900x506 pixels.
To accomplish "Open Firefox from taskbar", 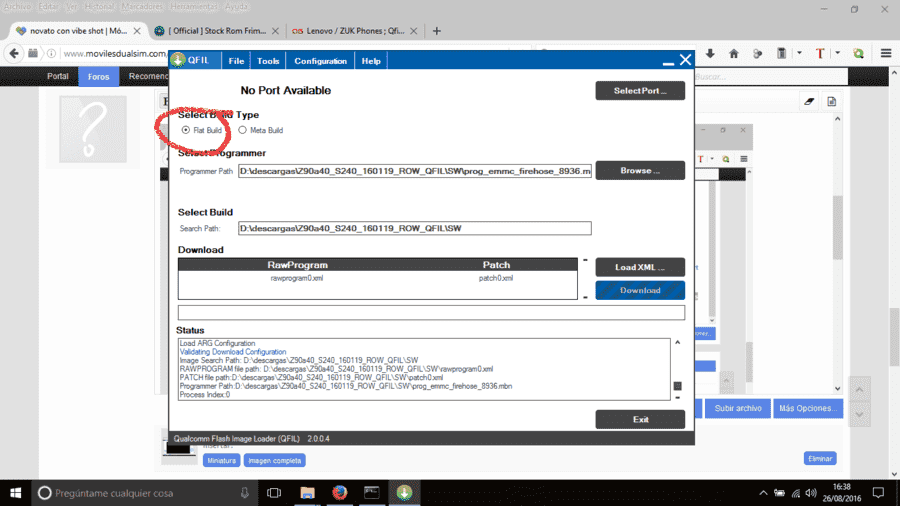I will pyautogui.click(x=340, y=493).
